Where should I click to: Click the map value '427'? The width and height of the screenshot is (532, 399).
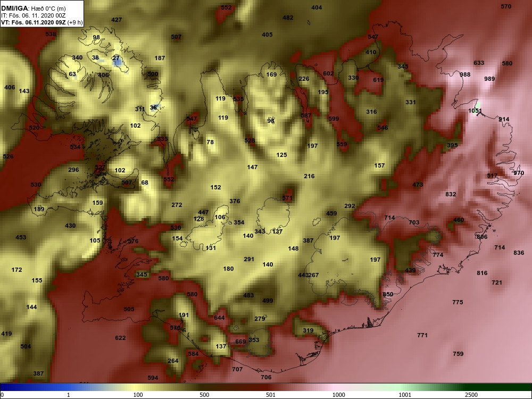pos(117,20)
